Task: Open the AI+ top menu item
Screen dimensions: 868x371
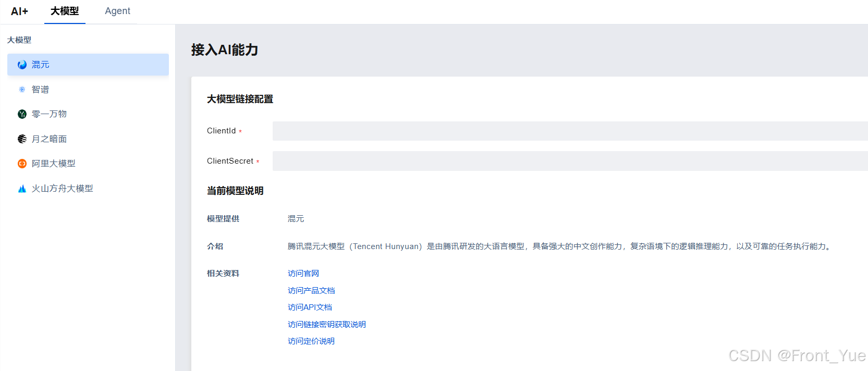Action: (x=19, y=11)
